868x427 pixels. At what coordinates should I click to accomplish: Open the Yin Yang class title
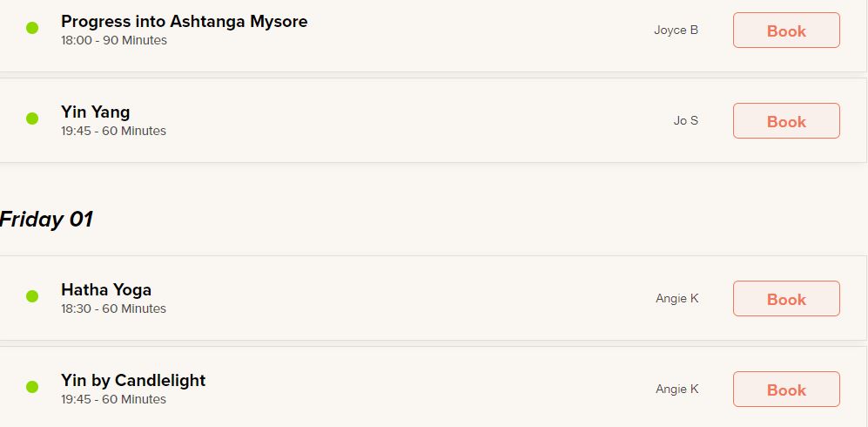point(96,112)
